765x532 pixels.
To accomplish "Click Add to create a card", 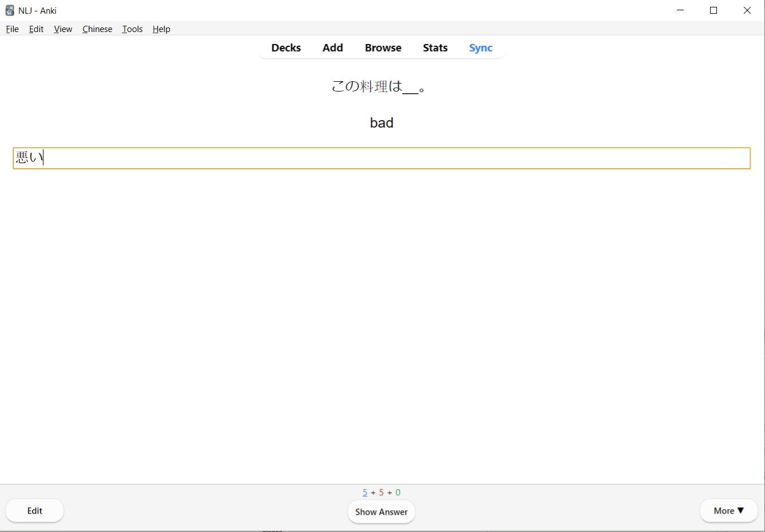I will (332, 48).
